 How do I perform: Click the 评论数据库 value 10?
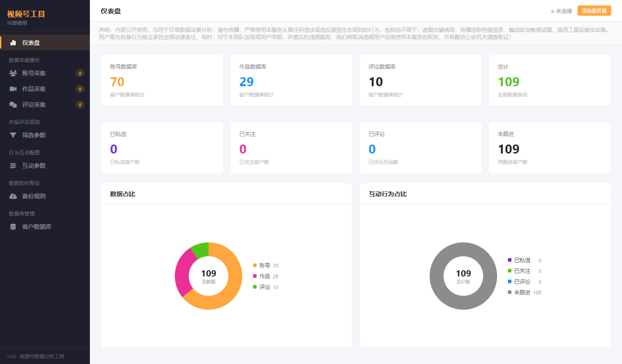click(376, 82)
